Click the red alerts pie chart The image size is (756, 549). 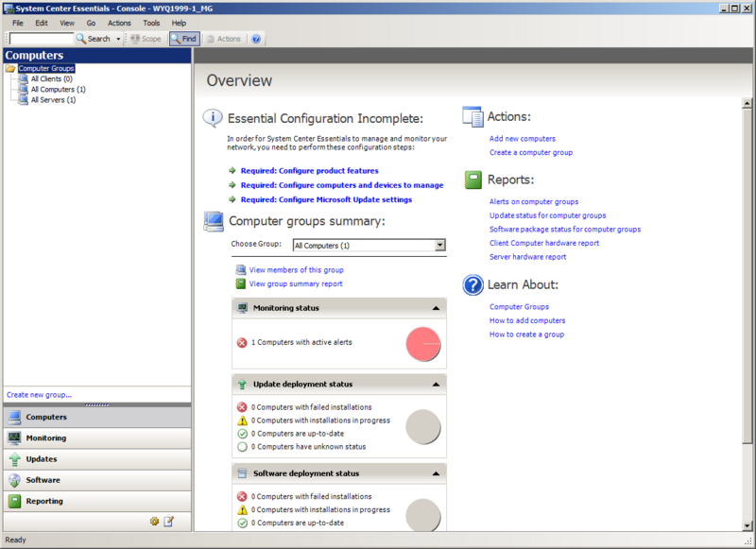(x=421, y=343)
